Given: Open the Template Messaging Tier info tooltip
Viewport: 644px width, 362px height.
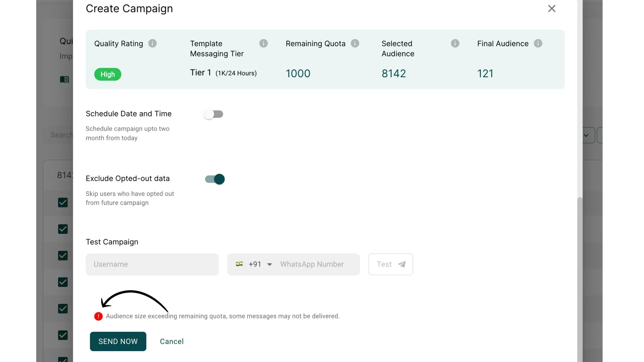Looking at the screenshot, I should 264,43.
